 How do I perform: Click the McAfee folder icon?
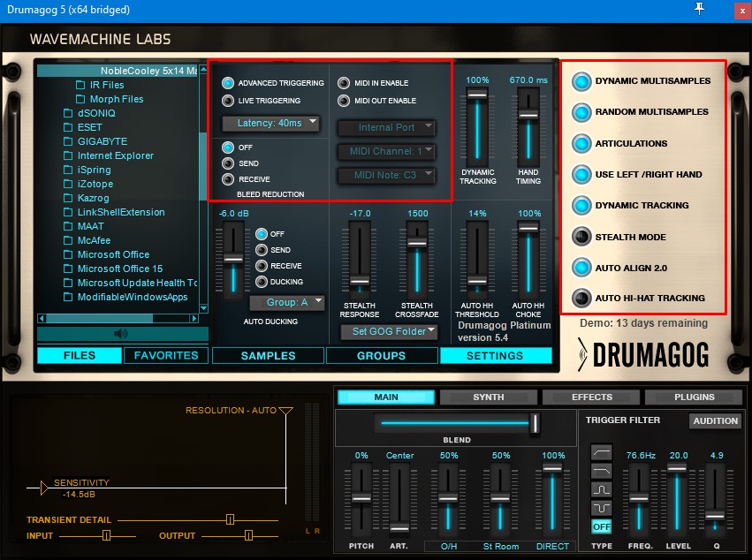(x=68, y=240)
